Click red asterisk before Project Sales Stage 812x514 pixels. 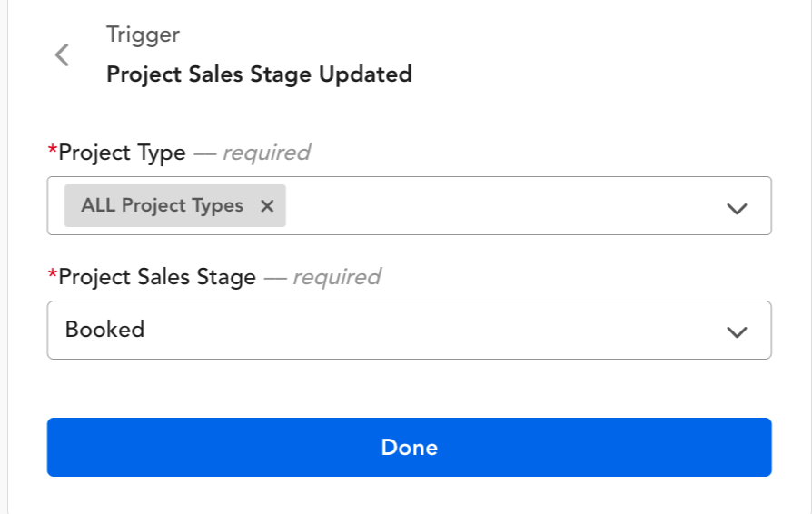click(x=52, y=275)
